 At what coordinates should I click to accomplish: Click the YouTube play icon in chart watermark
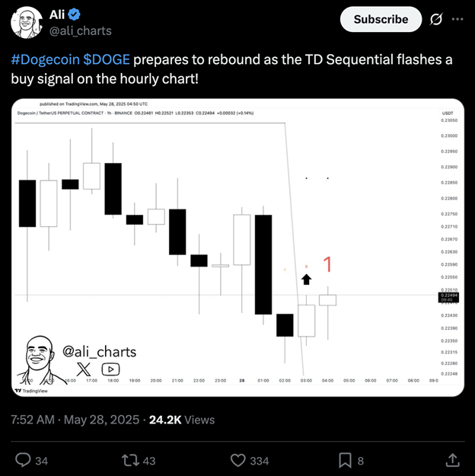pyautogui.click(x=110, y=368)
